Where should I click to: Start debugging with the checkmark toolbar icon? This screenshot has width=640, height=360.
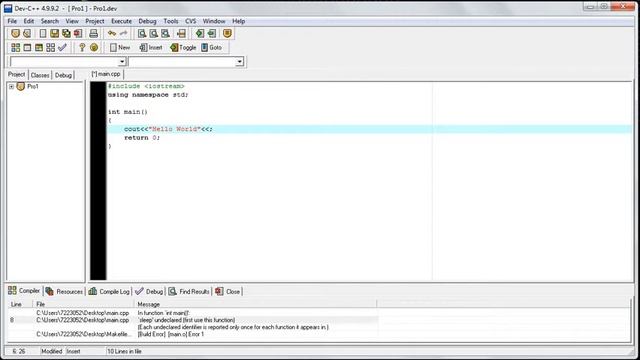tap(62, 48)
